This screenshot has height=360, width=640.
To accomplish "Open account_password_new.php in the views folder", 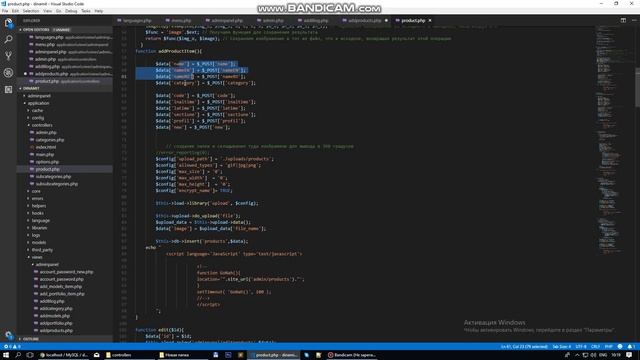I will (66, 272).
